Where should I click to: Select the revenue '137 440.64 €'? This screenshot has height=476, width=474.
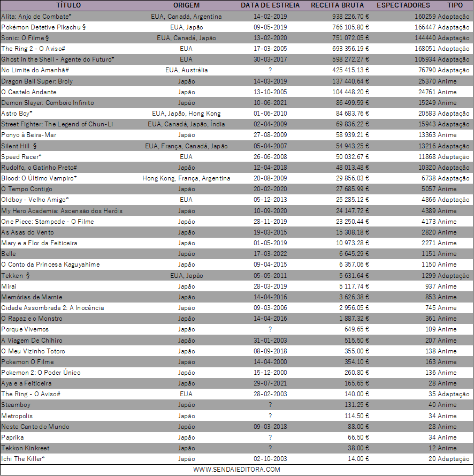pyautogui.click(x=350, y=81)
